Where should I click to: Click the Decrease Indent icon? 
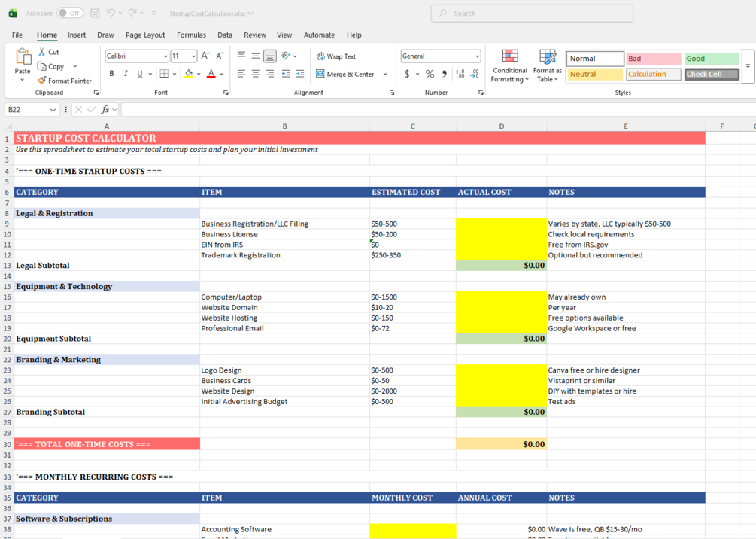[x=286, y=73]
